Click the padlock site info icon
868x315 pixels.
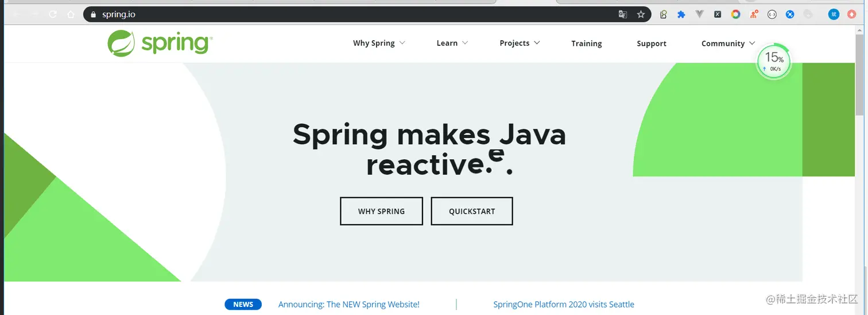click(x=94, y=14)
